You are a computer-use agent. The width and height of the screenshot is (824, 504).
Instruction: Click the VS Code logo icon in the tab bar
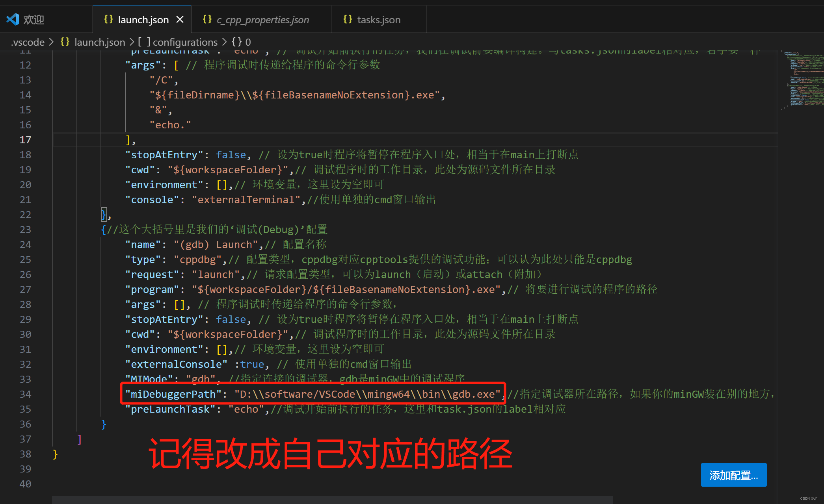(13, 19)
